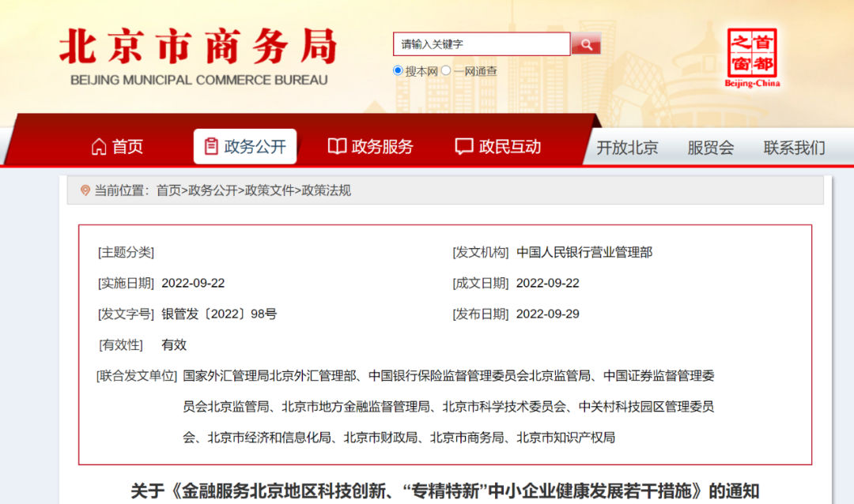Click the open book icon beside 政务服务
This screenshot has width=854, height=504.
pos(337,146)
